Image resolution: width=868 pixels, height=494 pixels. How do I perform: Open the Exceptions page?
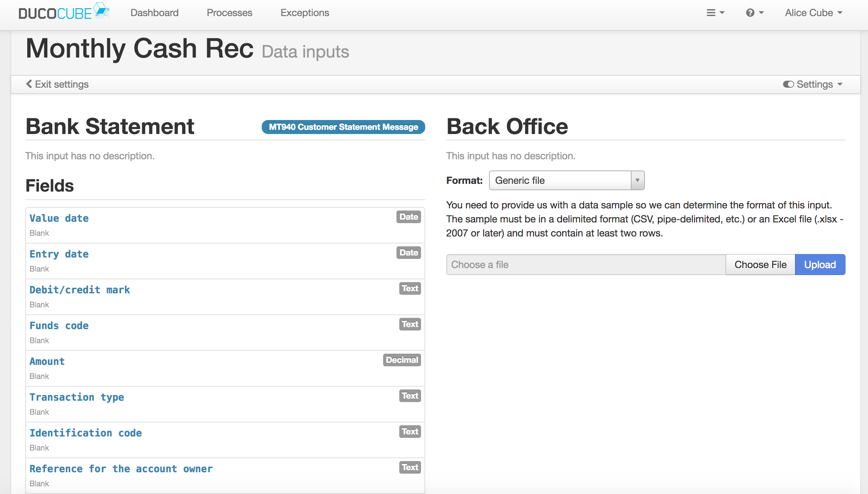(x=305, y=13)
